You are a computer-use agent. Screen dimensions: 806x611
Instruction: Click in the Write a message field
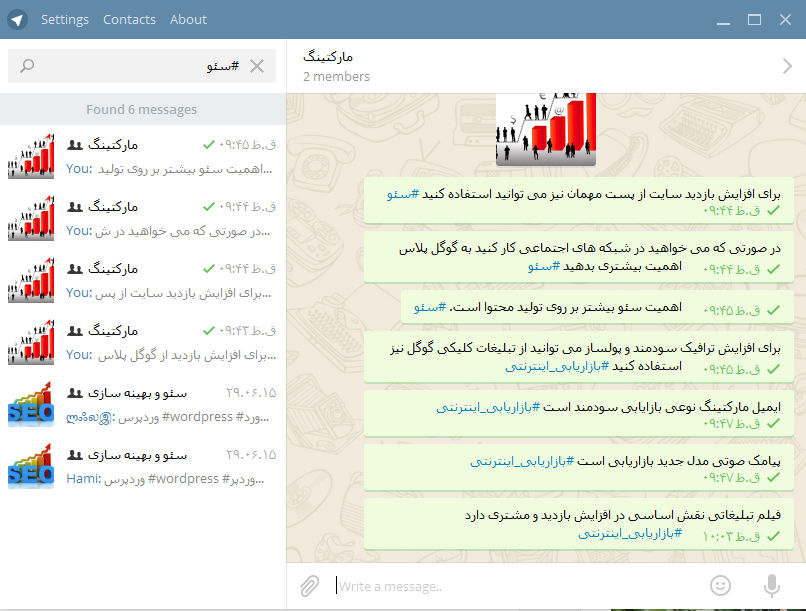(x=510, y=586)
